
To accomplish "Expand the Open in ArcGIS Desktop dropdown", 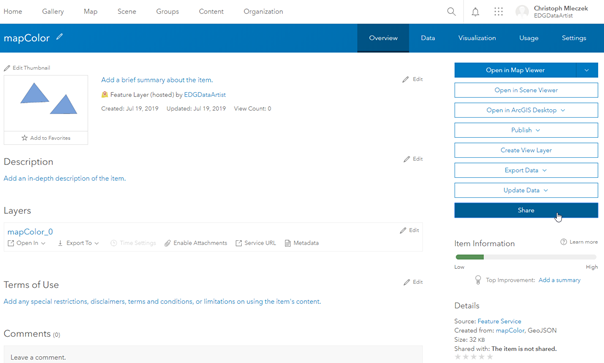I will click(x=563, y=110).
